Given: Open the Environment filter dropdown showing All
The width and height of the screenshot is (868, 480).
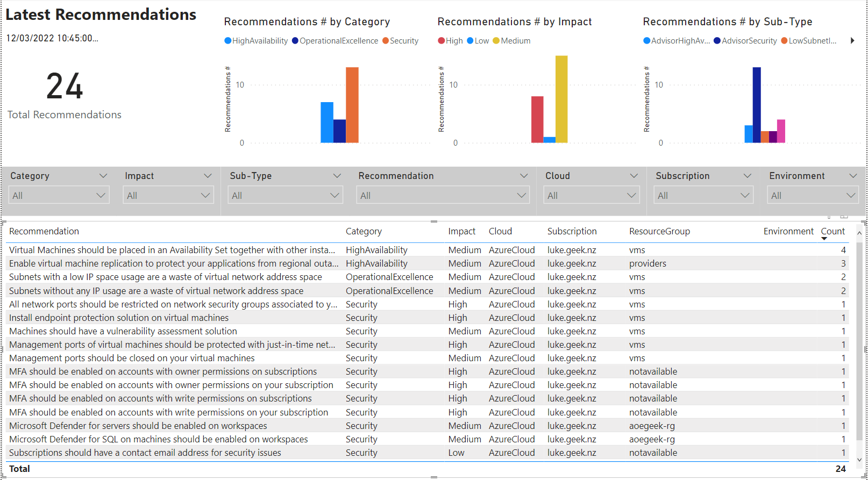Looking at the screenshot, I should [x=813, y=195].
